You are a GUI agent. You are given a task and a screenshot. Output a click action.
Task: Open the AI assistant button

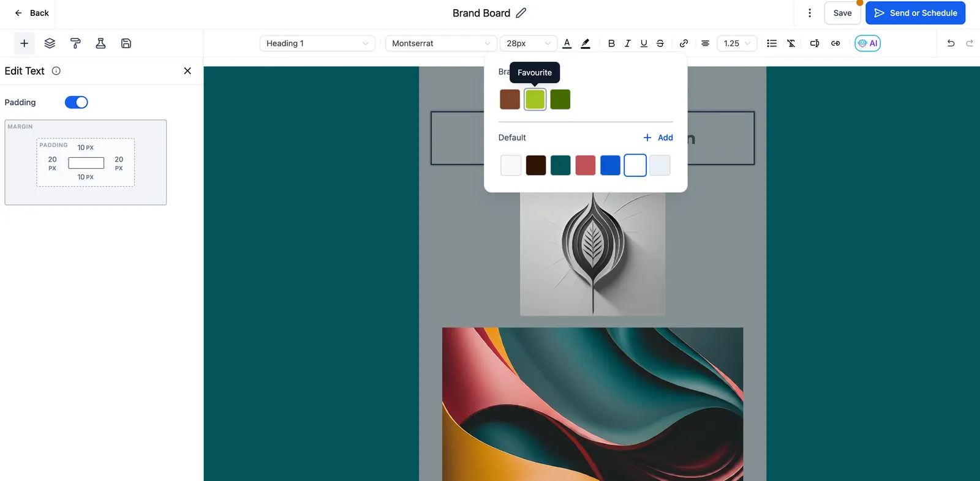coord(867,43)
